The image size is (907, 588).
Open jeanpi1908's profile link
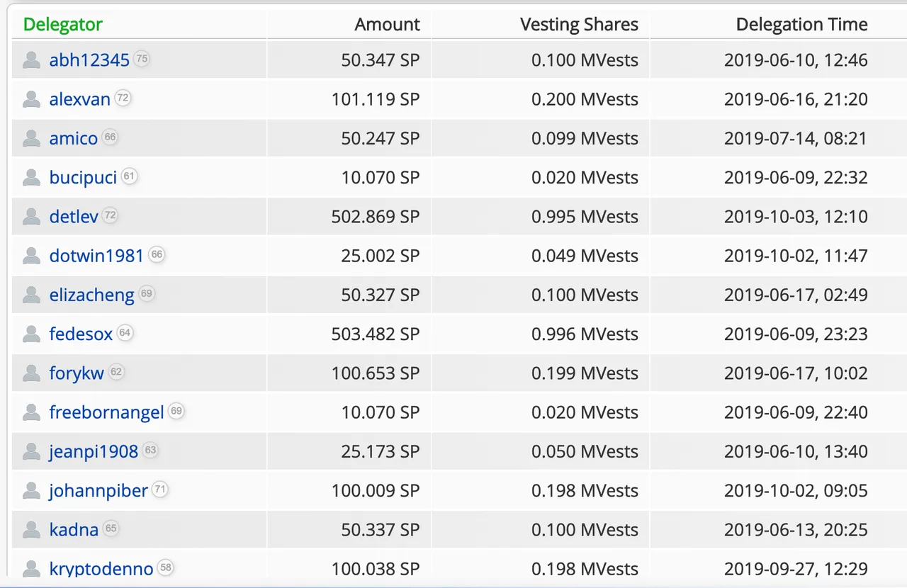coord(94,451)
